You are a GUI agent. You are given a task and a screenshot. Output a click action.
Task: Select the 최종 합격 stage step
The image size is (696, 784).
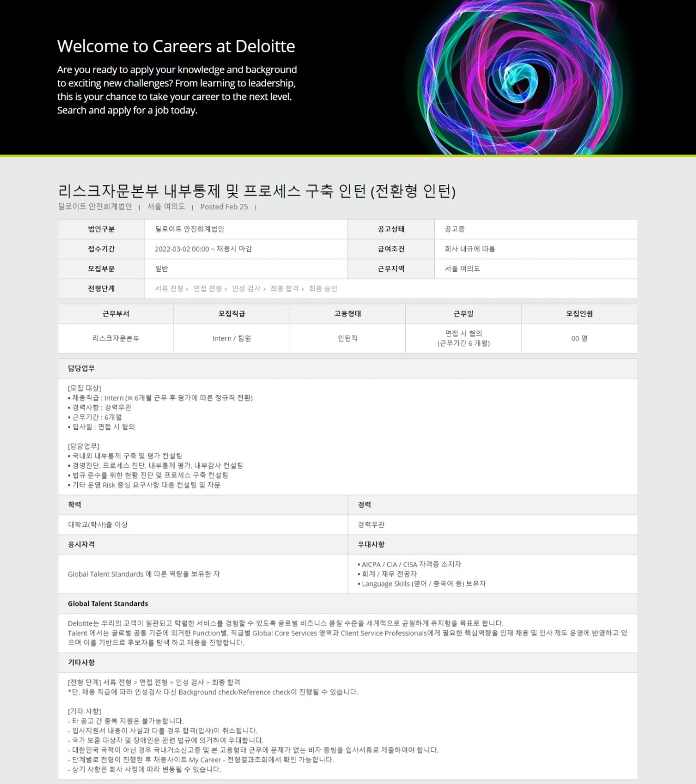[284, 288]
